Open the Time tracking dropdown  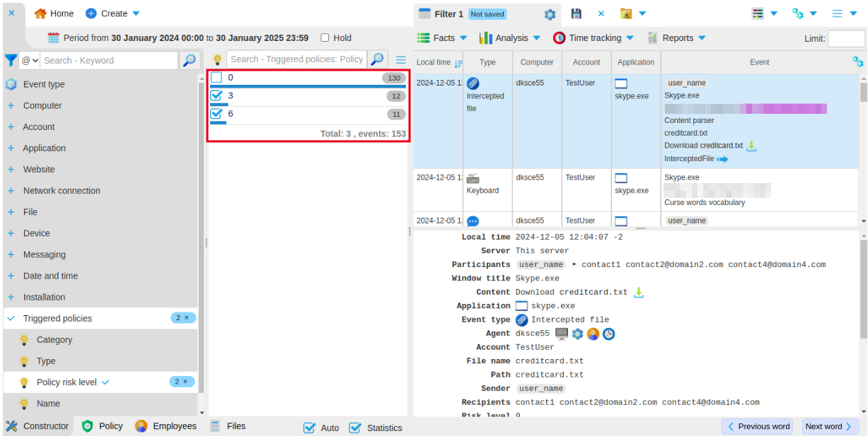pyautogui.click(x=594, y=38)
